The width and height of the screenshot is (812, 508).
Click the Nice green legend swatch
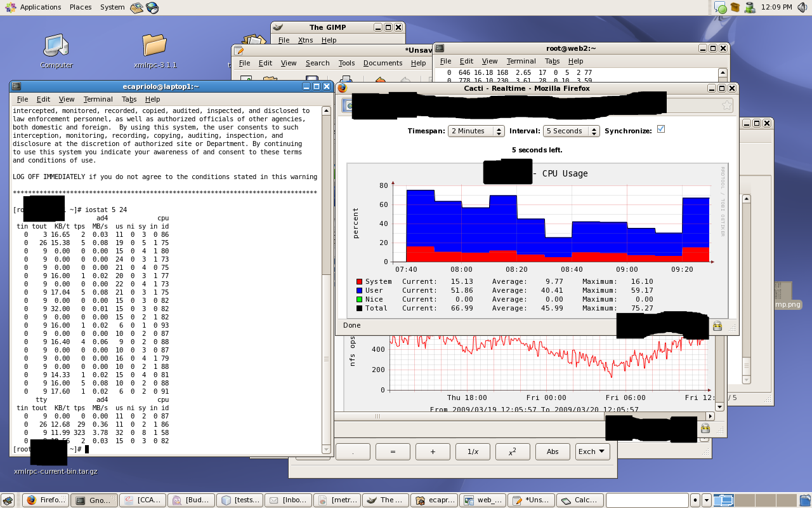359,300
